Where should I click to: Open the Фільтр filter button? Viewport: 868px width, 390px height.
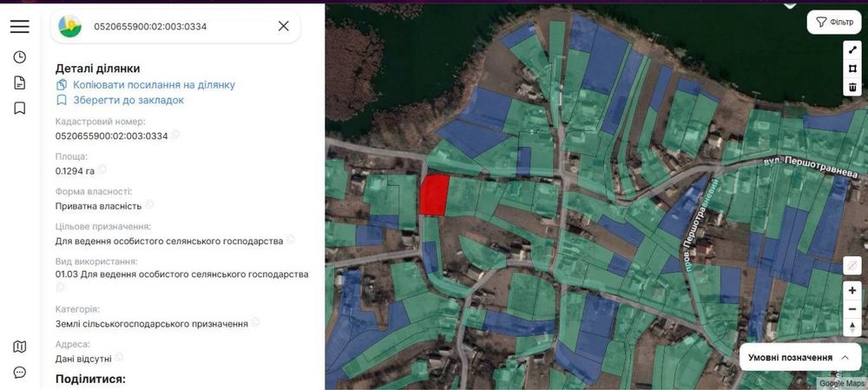[x=833, y=23]
